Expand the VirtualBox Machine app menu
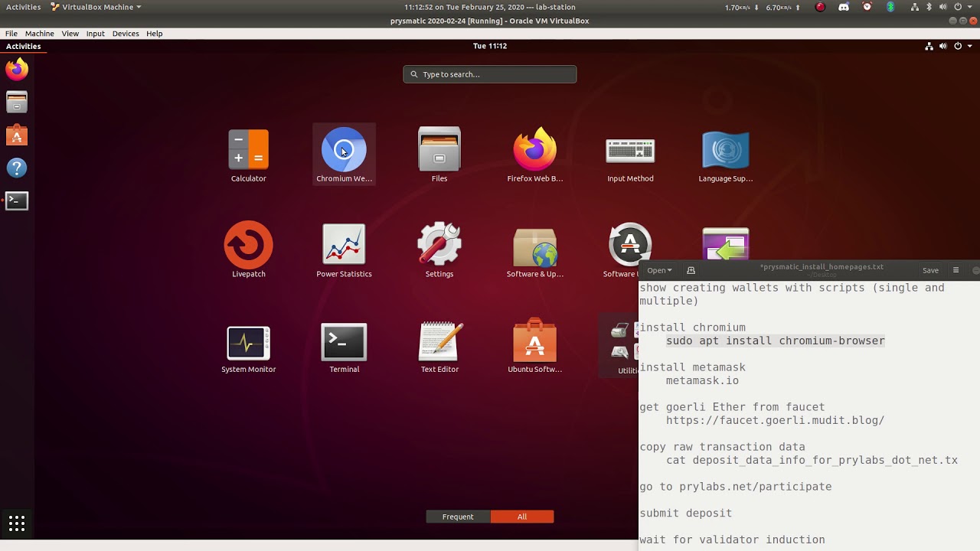980x551 pixels. point(96,7)
